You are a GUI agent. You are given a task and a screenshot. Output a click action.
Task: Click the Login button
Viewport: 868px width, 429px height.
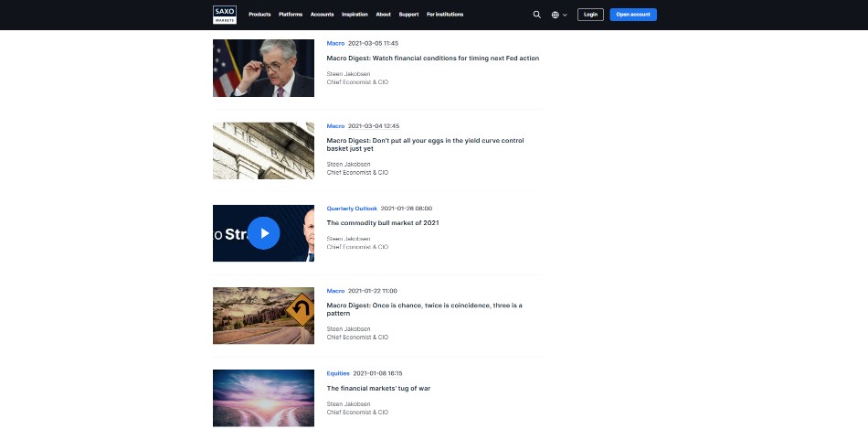coord(590,15)
